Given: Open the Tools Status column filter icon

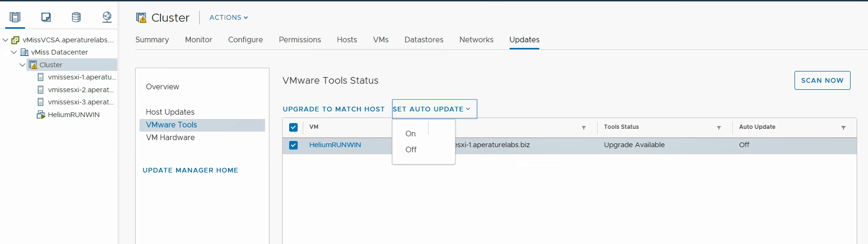Looking at the screenshot, I should point(719,127).
